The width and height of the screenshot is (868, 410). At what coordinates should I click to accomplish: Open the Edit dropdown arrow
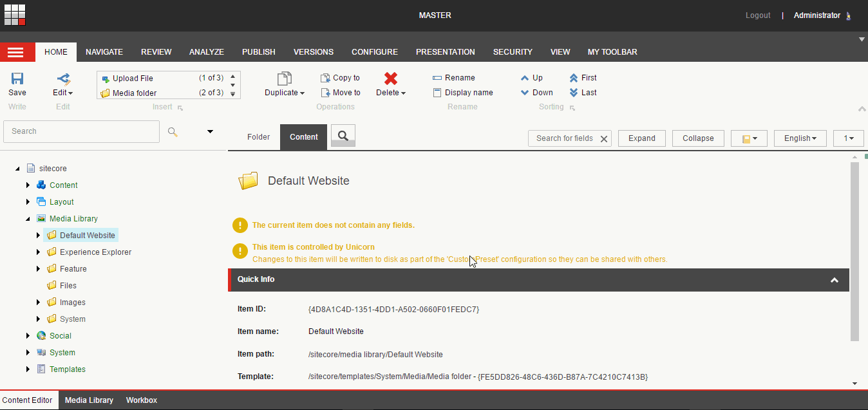[x=70, y=93]
